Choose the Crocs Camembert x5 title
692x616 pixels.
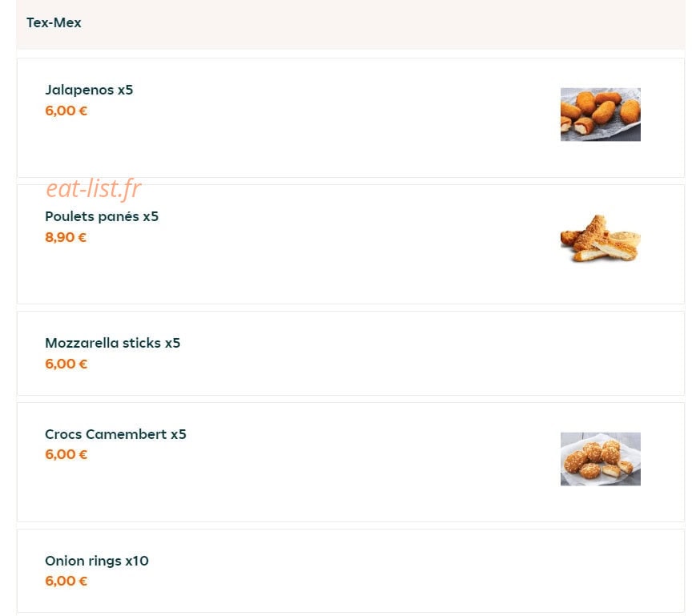point(115,434)
